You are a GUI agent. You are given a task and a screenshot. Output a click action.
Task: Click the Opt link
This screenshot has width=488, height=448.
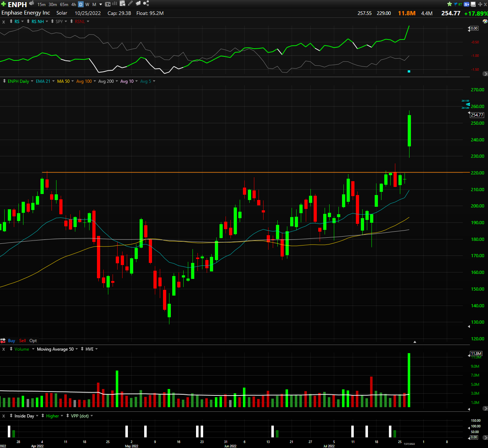coord(33,341)
